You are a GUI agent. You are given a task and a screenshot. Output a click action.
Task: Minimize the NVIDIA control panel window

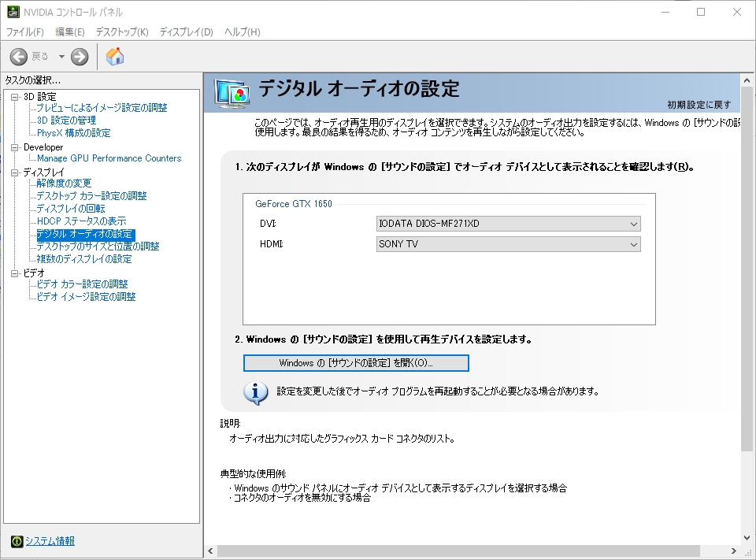(665, 12)
